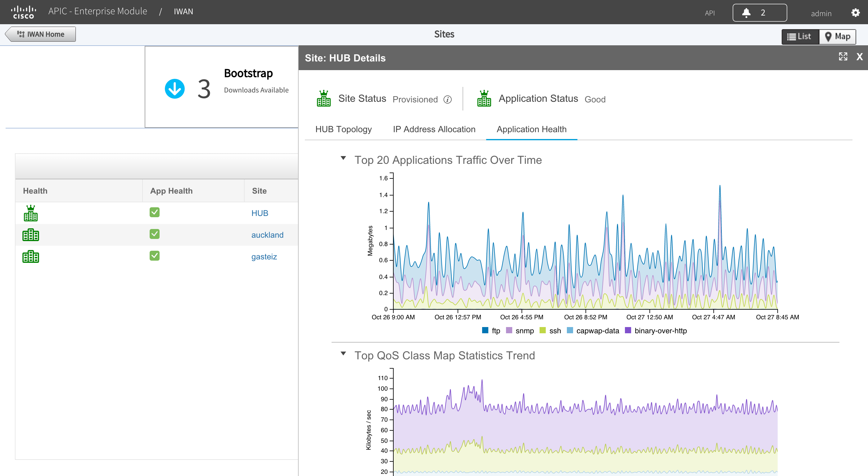Click the API link in header
This screenshot has height=476, width=868.
(710, 13)
